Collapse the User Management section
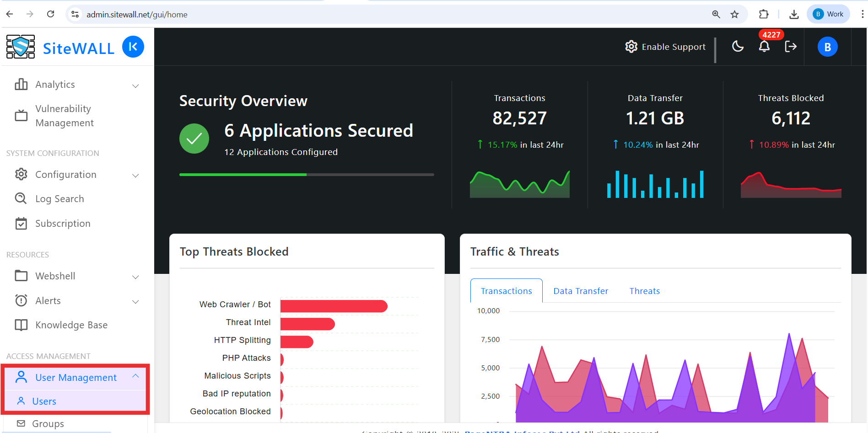 pyautogui.click(x=135, y=376)
